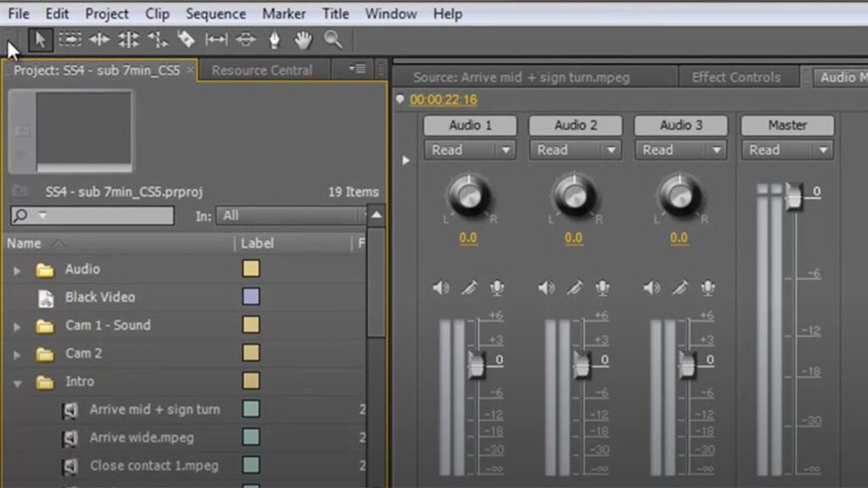
Task: Open Audio 3 automation mode dropdown
Action: click(x=681, y=150)
